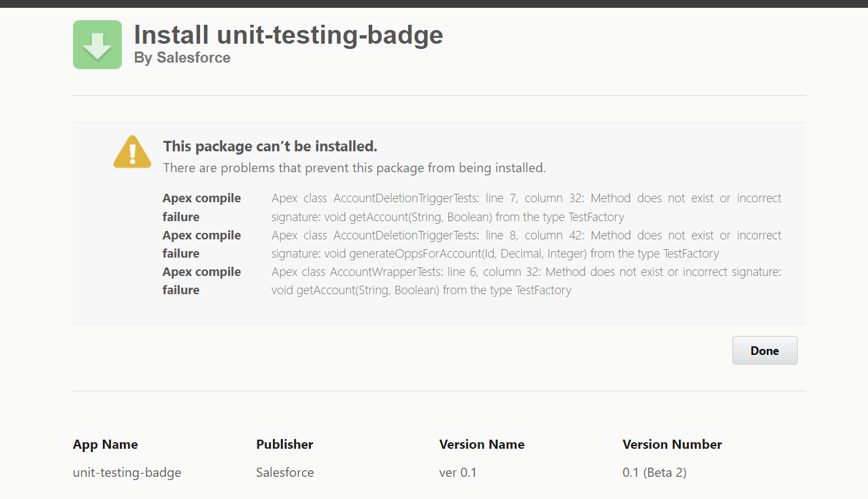Click 'This package can't be installed' heading
Screen dimensions: 868x499
(270, 145)
